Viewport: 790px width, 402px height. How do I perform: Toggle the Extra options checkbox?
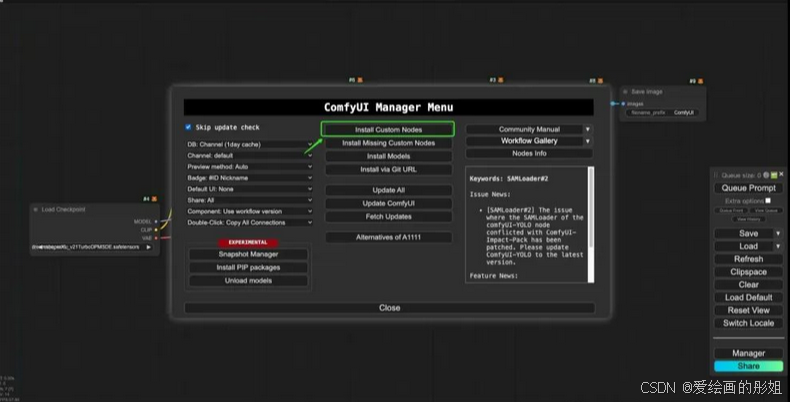768,200
